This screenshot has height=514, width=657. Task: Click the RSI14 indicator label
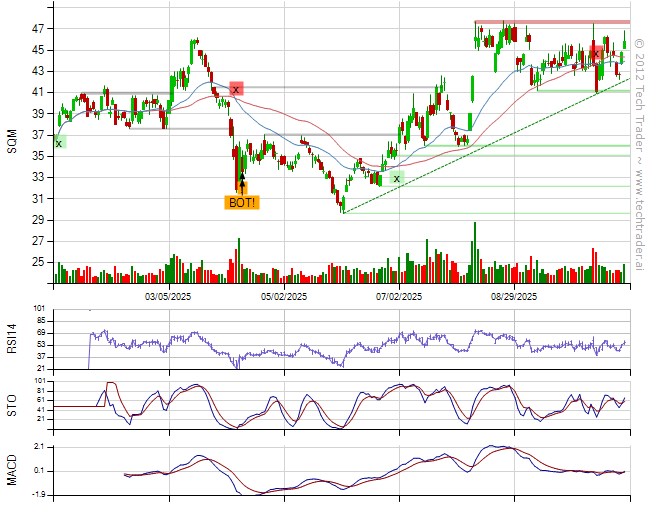[x=12, y=336]
